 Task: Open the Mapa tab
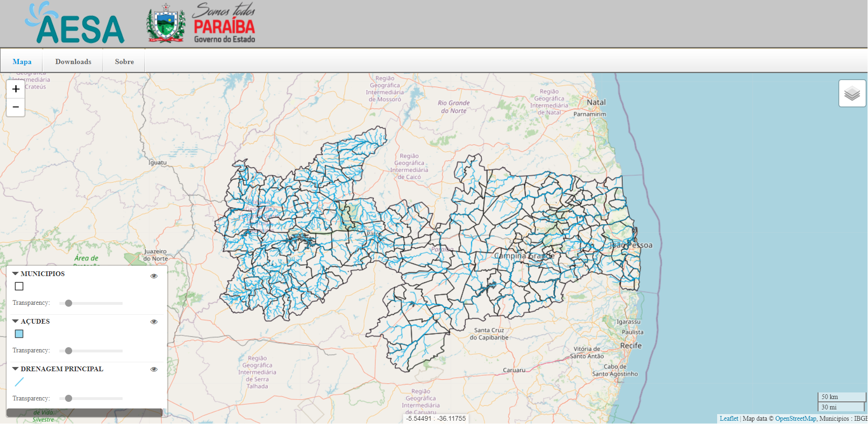(x=22, y=62)
